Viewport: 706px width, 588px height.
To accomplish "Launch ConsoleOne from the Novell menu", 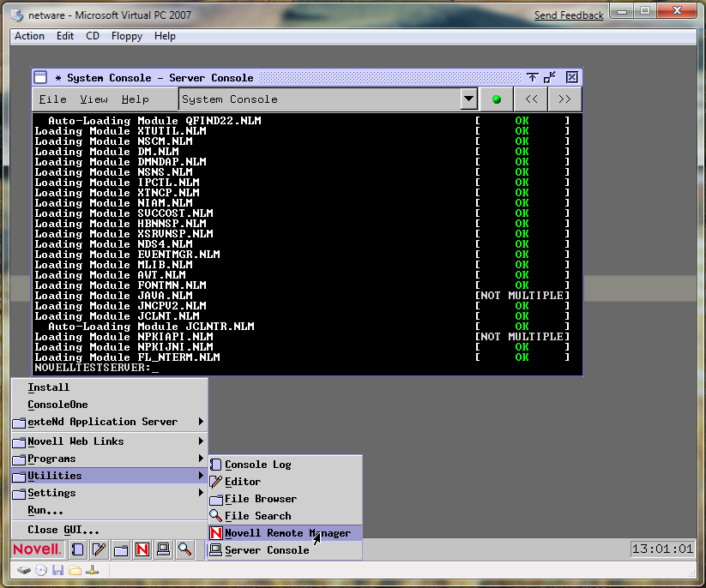I will pos(110,405).
